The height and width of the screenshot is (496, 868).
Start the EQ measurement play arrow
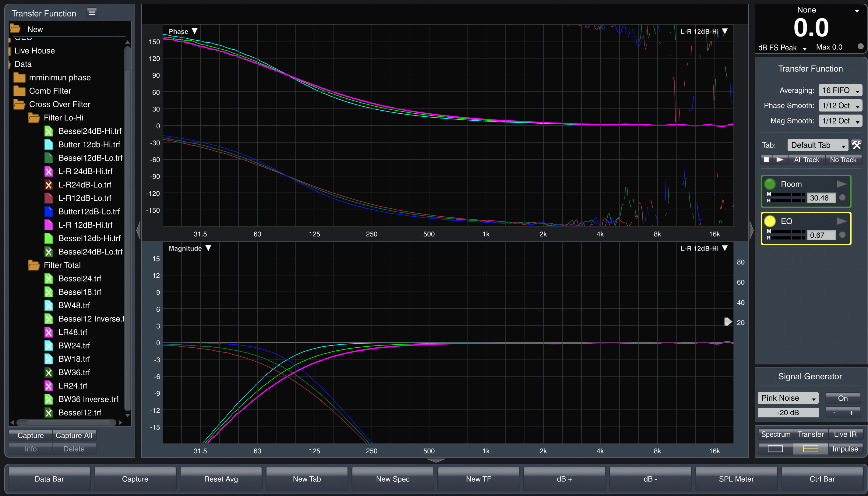point(842,221)
